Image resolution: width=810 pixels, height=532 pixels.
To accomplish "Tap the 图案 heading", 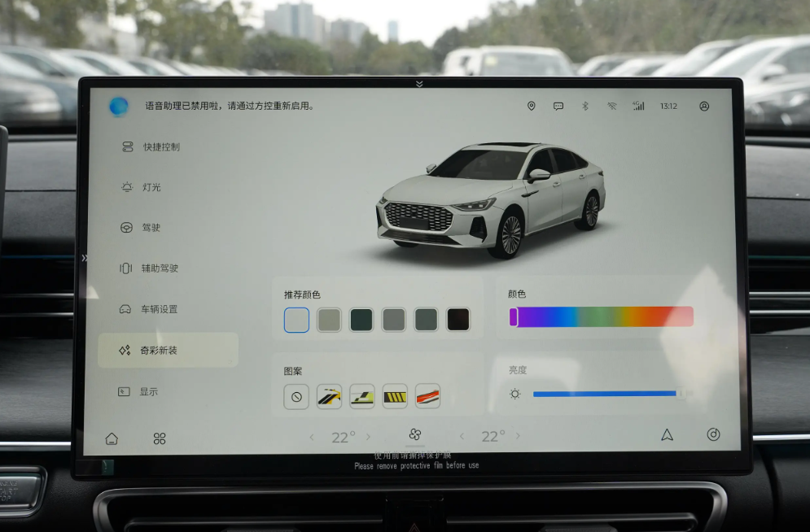I will [293, 371].
